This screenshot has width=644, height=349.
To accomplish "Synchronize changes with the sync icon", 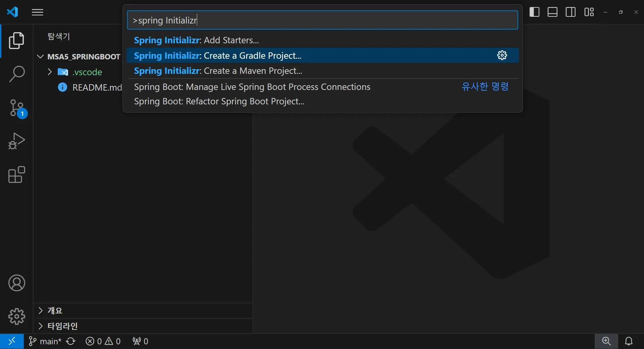I will (x=71, y=341).
